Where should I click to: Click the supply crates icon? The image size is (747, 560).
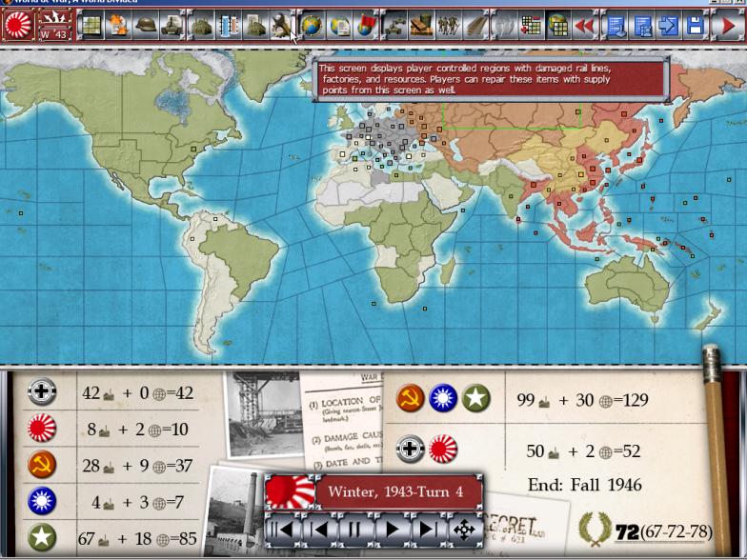pyautogui.click(x=421, y=25)
